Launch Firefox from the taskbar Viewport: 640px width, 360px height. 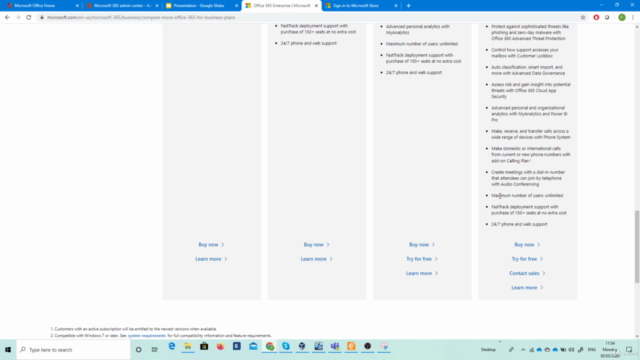click(220, 347)
